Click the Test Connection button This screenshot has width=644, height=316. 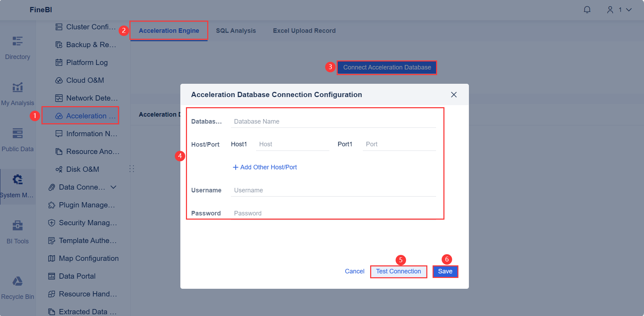click(398, 271)
